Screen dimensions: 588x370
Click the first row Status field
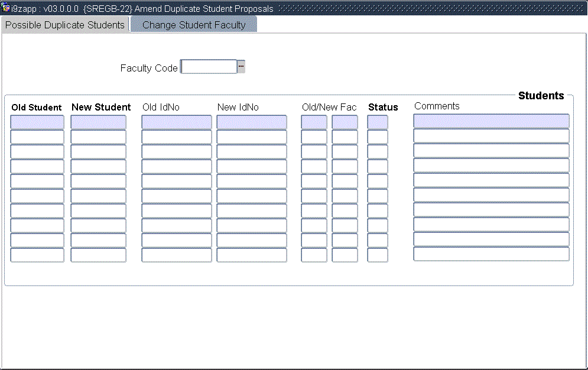point(378,122)
